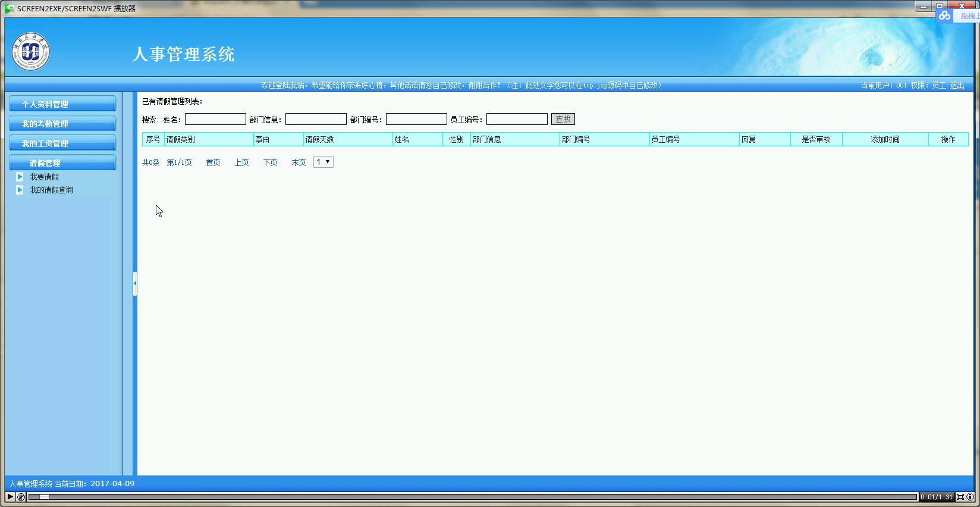Click the 查找 search button
This screenshot has width=980, height=507.
[563, 119]
